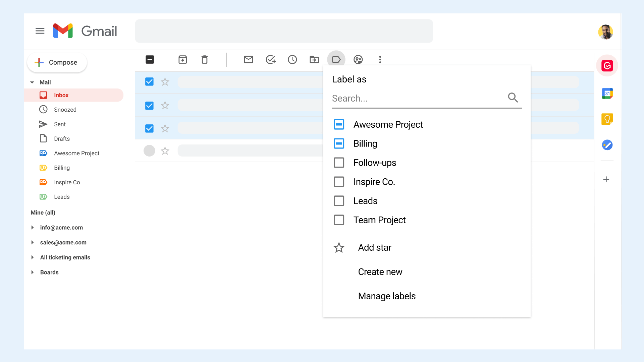The height and width of the screenshot is (362, 644).
Task: Click the More options icon in toolbar
Action: (380, 60)
